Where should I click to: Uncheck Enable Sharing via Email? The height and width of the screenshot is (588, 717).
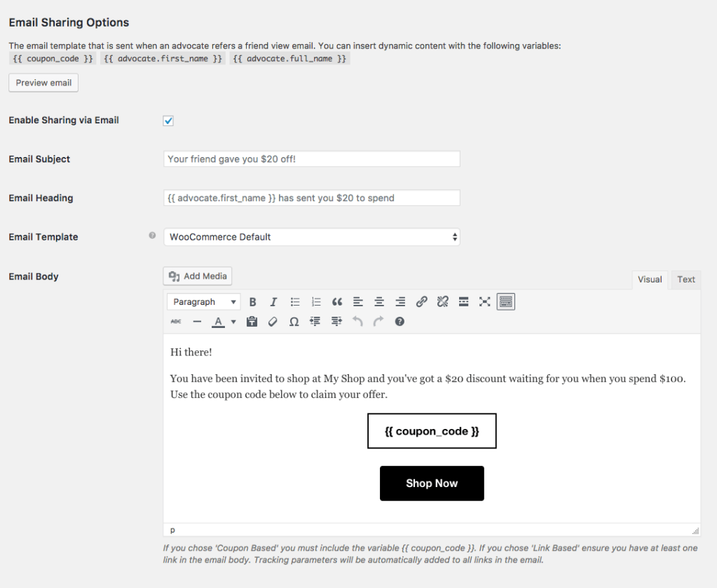[168, 121]
